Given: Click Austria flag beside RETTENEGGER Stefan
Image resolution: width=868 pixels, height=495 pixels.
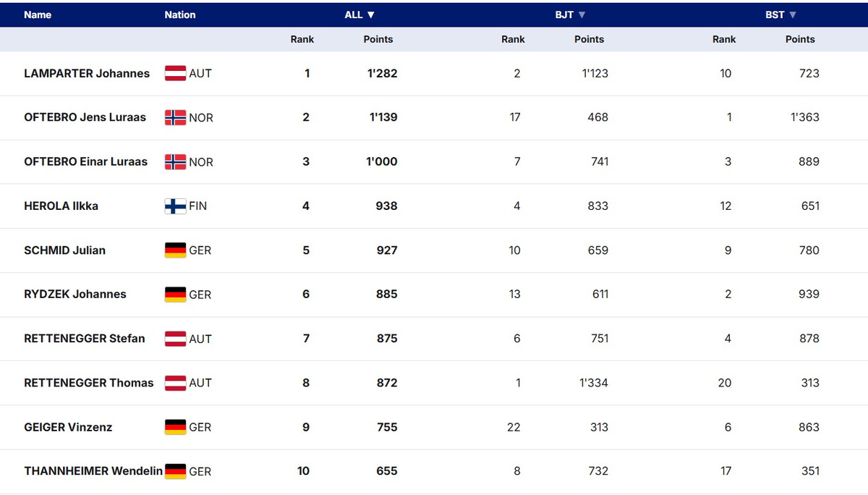Looking at the screenshot, I should pyautogui.click(x=175, y=339).
